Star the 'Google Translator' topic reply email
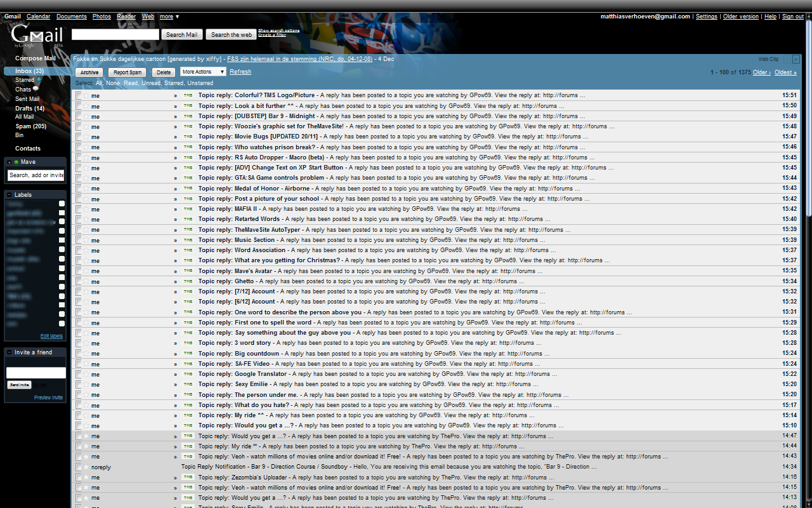Screen dimensions: 812x508 tap(86, 374)
